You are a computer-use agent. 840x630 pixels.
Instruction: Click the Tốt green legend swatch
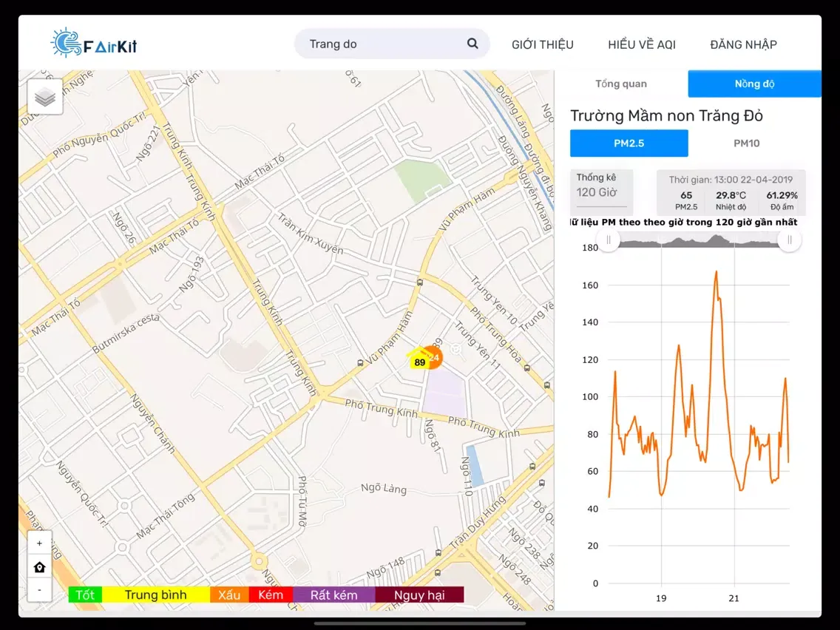pyautogui.click(x=85, y=595)
